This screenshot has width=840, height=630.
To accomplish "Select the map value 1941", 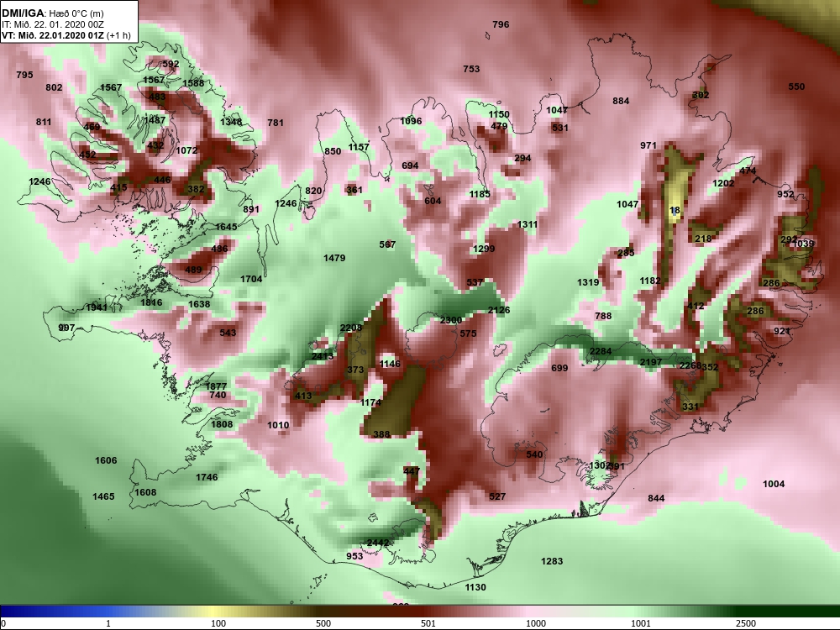I will pyautogui.click(x=97, y=307).
